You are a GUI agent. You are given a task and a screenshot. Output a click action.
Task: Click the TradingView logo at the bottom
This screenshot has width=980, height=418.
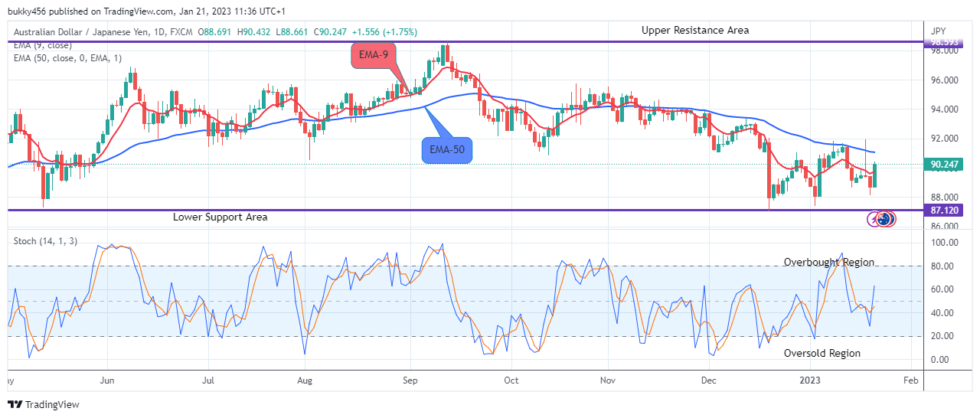pyautogui.click(x=44, y=404)
